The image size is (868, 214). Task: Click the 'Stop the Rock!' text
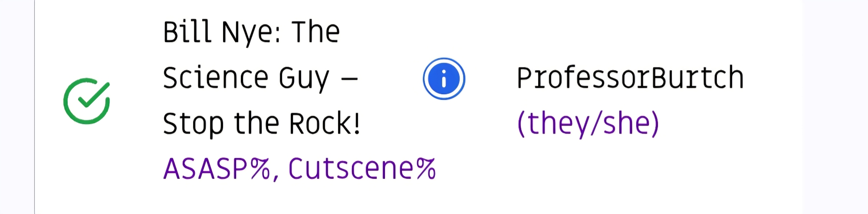[261, 124]
